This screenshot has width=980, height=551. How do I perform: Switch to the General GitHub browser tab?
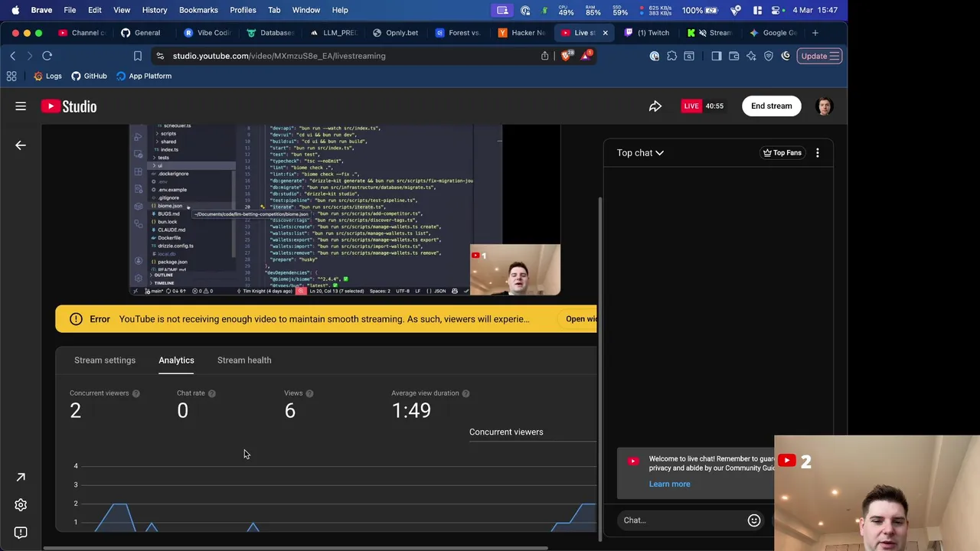pos(141,33)
